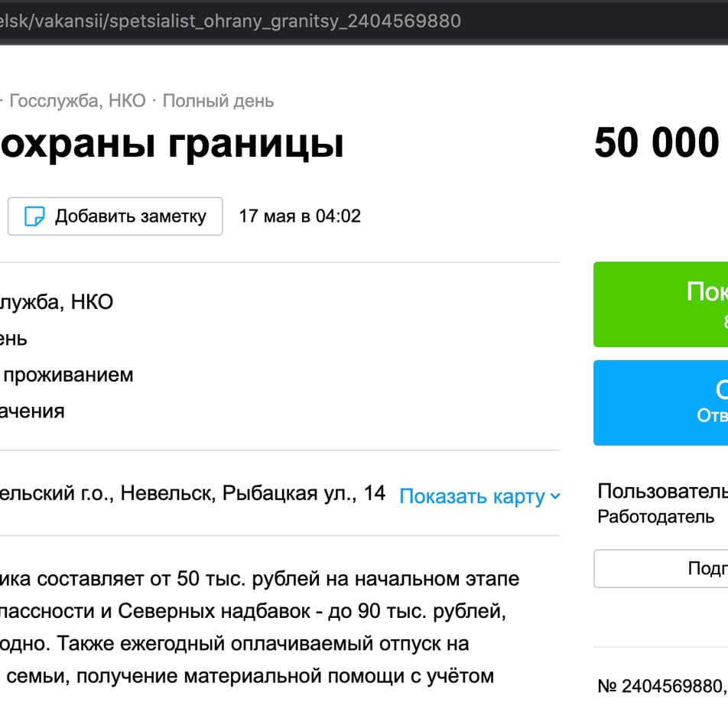Click the лужба, НКО parameter row
728x728 pixels.
pyautogui.click(x=57, y=302)
